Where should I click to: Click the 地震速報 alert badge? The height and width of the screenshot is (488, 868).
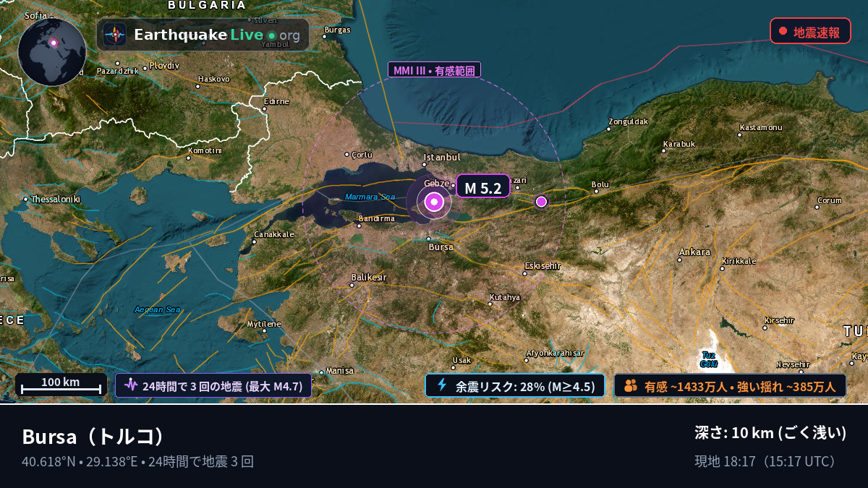pos(810,32)
